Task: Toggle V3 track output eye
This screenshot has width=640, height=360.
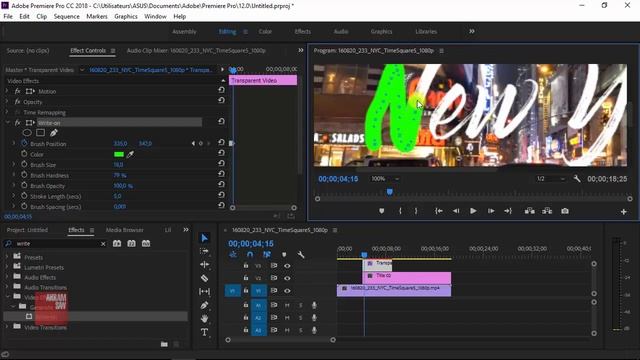Action: coord(287,266)
